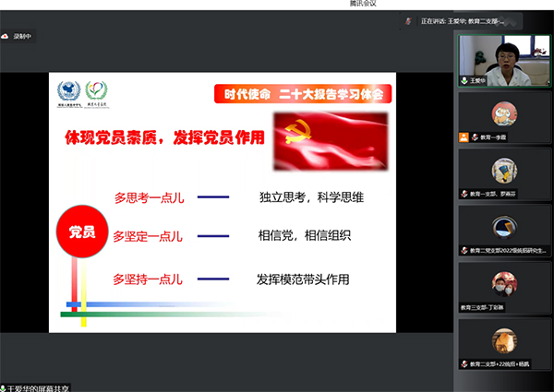The width and height of the screenshot is (554, 392).
Task: Click the orange host icon on 教育一李霞 tile
Action: point(464,137)
